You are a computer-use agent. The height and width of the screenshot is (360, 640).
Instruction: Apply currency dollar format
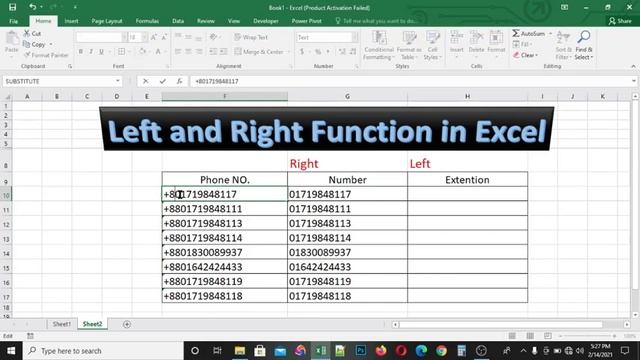[302, 52]
